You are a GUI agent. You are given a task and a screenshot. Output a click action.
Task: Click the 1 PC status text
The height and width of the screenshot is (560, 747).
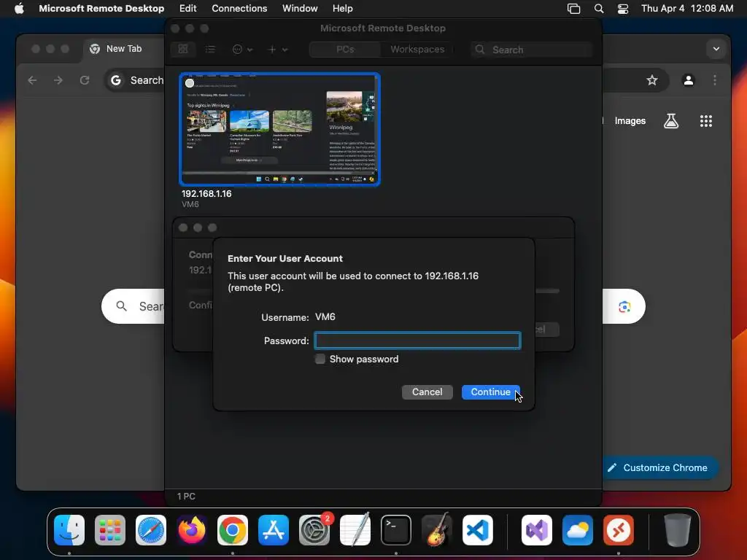[x=186, y=496]
